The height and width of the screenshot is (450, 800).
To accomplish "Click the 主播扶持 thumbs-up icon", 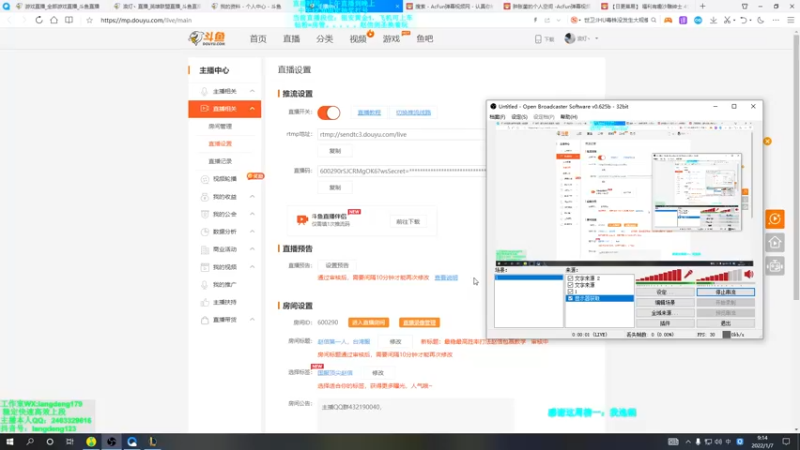I will [x=205, y=302].
